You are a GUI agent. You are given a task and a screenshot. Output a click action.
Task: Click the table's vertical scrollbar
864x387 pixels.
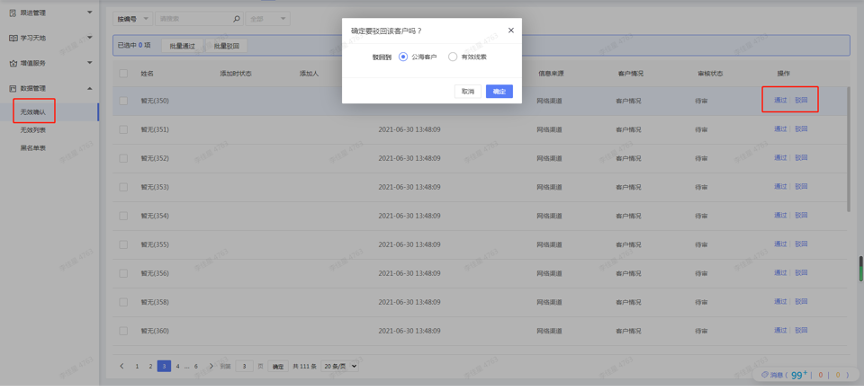click(848, 149)
